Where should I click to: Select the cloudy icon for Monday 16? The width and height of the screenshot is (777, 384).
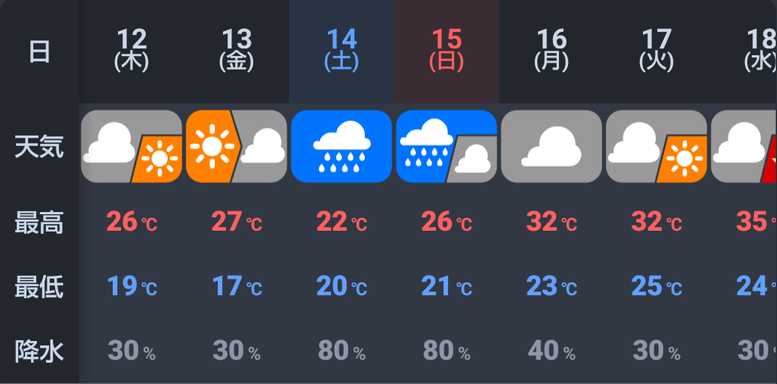552,146
